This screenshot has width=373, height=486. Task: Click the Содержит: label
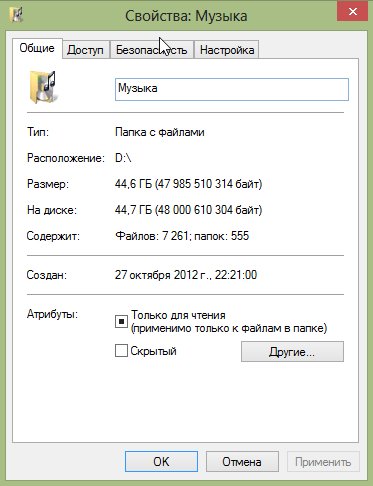click(x=53, y=236)
